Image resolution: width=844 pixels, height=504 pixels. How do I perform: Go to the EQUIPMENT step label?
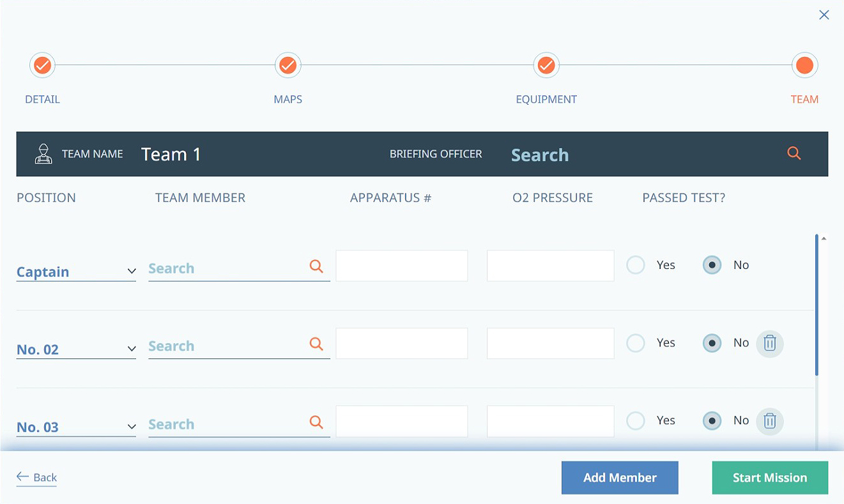coord(546,100)
